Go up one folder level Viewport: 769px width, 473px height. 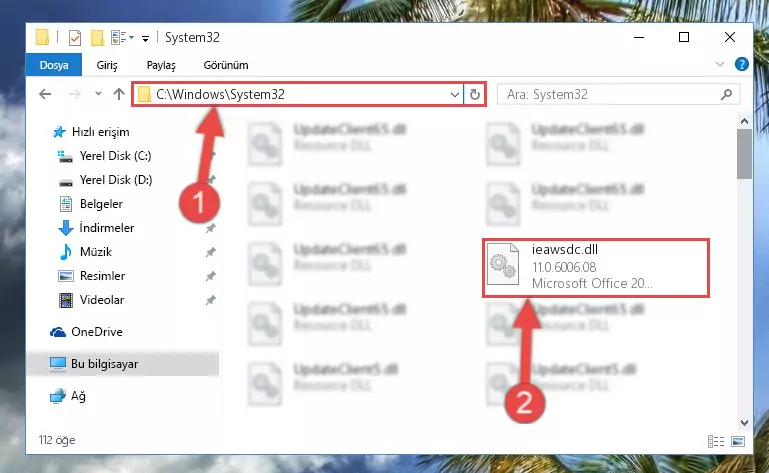[119, 94]
